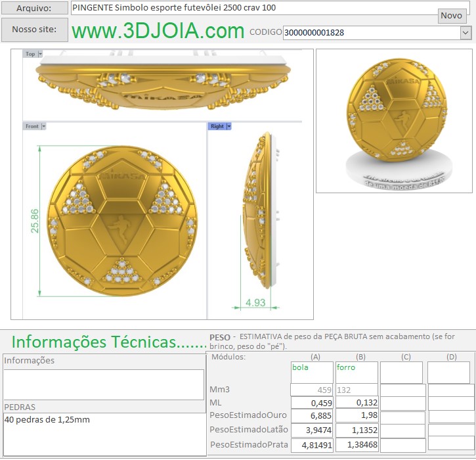
Task: Click the front view pendant drawing
Action: tap(123, 220)
